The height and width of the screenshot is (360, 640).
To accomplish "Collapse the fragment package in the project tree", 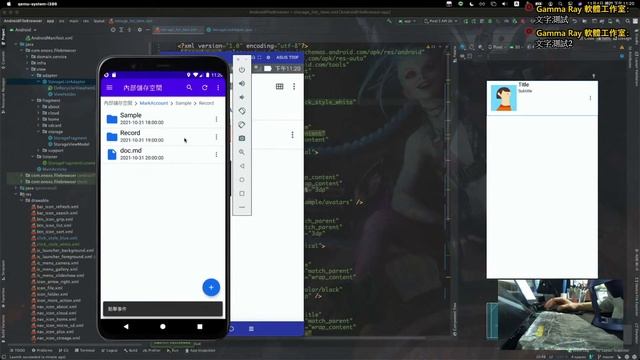I will click(x=33, y=100).
